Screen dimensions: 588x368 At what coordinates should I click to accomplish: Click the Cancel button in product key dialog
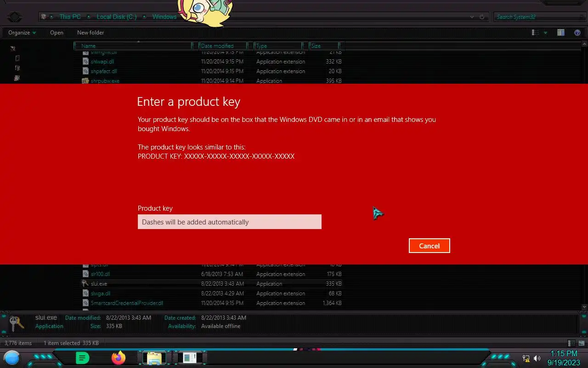coord(429,246)
